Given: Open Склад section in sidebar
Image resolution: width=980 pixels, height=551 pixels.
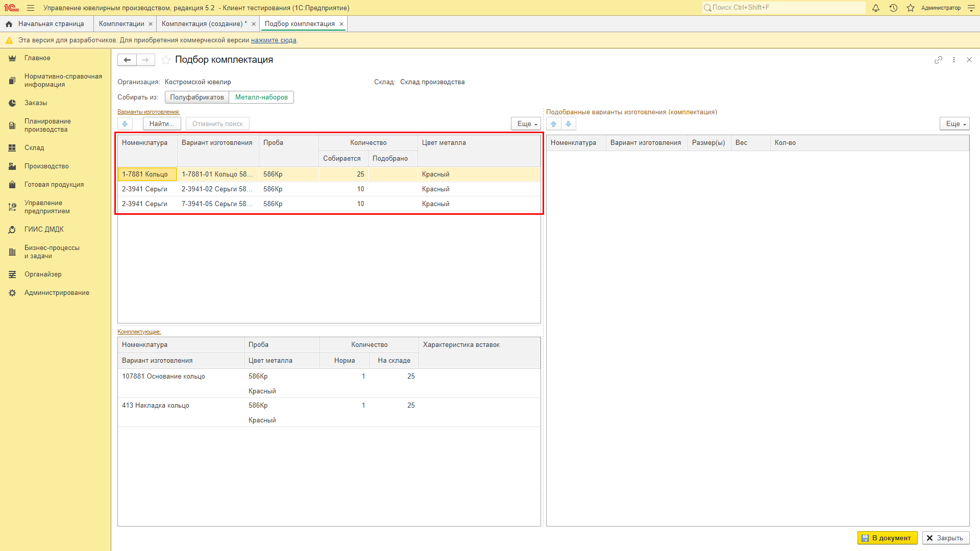Looking at the screenshot, I should [34, 148].
